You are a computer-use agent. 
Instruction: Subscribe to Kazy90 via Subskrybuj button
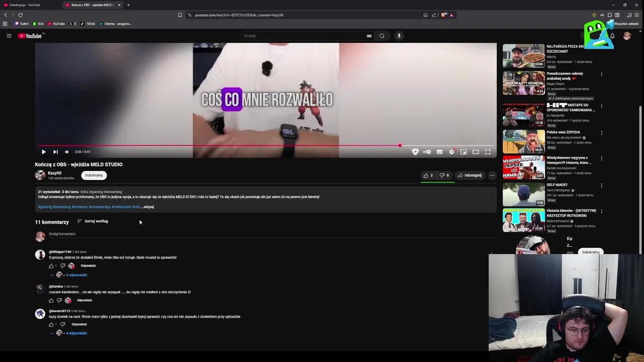tap(94, 175)
